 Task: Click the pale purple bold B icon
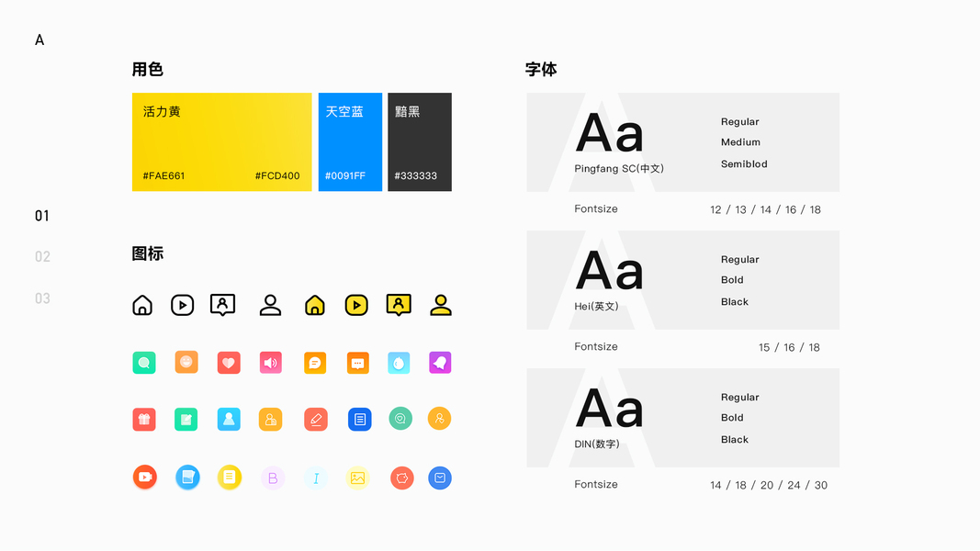[x=273, y=478]
